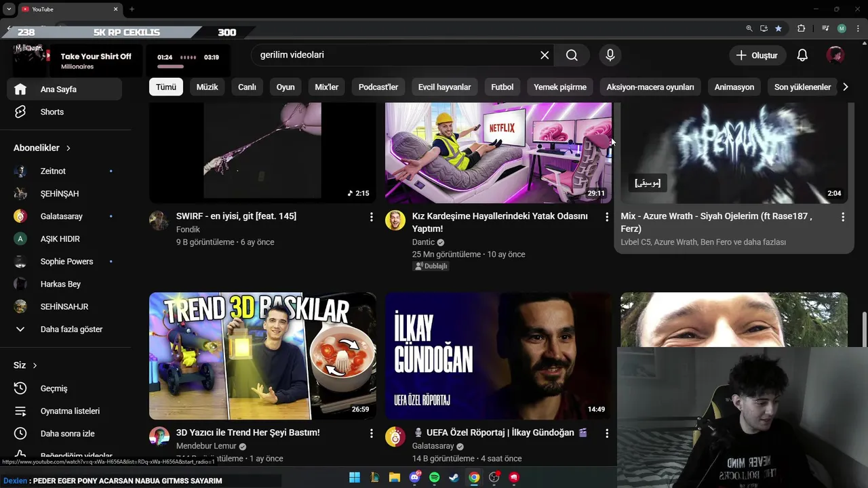Open the YouTube account avatar menu
The image size is (868, 488).
coord(835,55)
